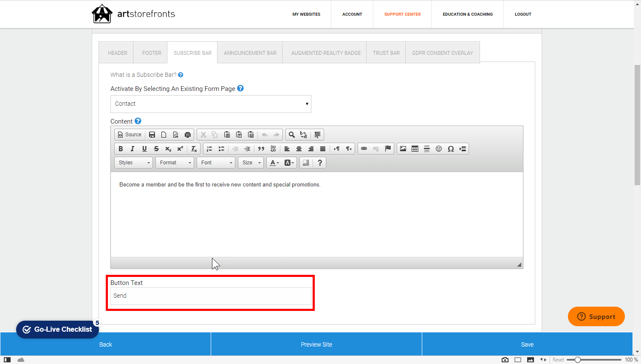Open the text color picker

[274, 163]
